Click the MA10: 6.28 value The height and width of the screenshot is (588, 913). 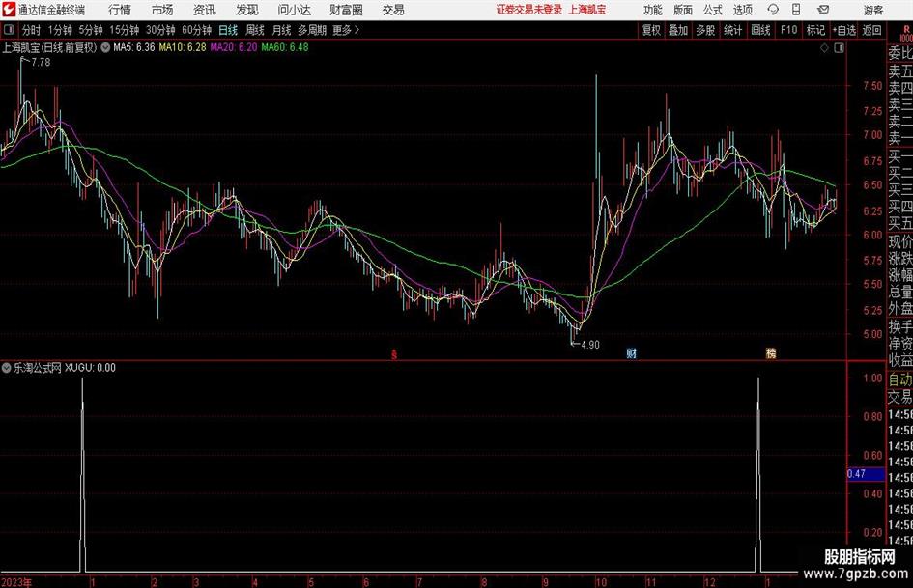183,47
